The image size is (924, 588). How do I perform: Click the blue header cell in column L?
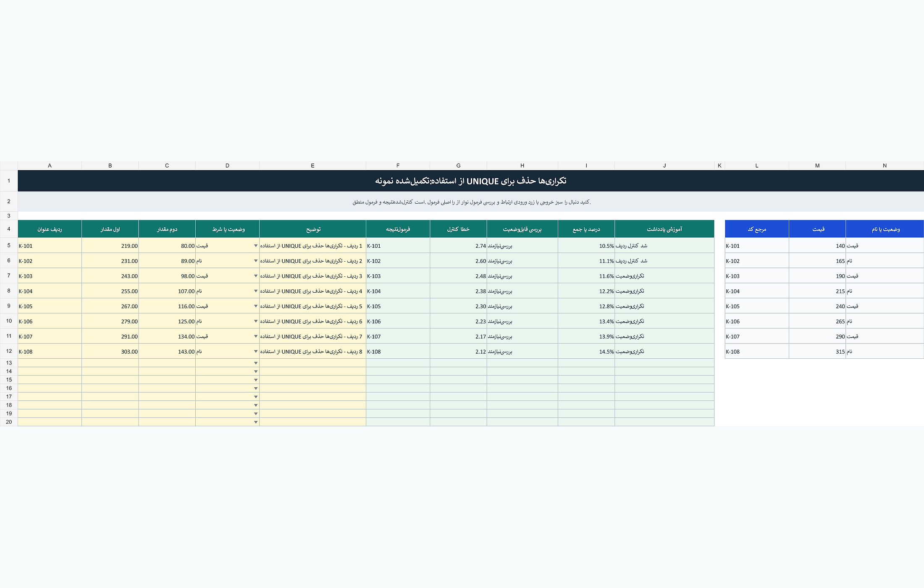[757, 229]
